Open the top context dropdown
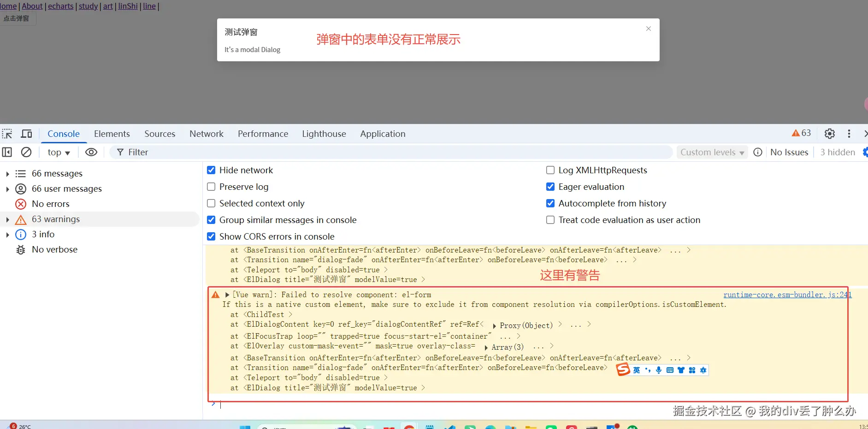The height and width of the screenshot is (429, 868). tap(59, 152)
